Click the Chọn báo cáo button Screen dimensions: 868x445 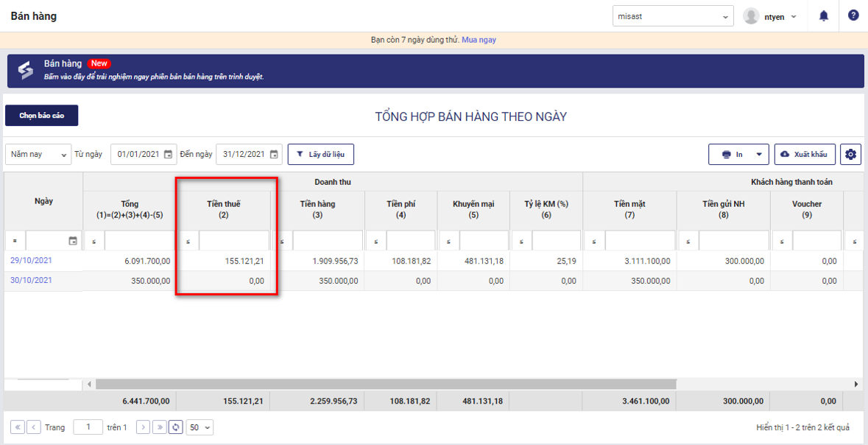(x=41, y=116)
